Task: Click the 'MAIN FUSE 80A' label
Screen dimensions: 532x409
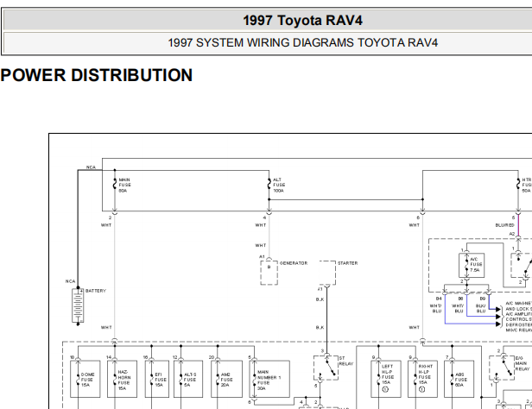Action: [124, 186]
